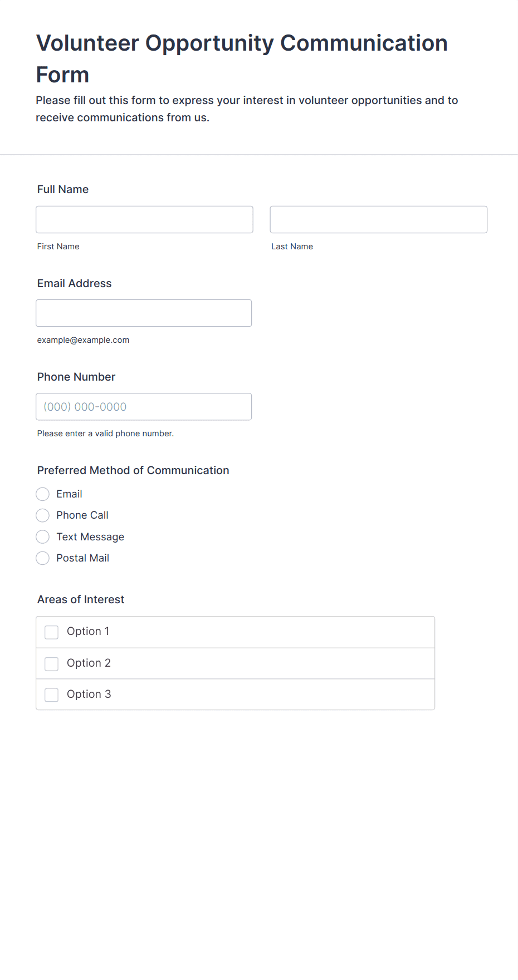The height and width of the screenshot is (980, 518).
Task: Click the First Name input field
Action: point(144,219)
